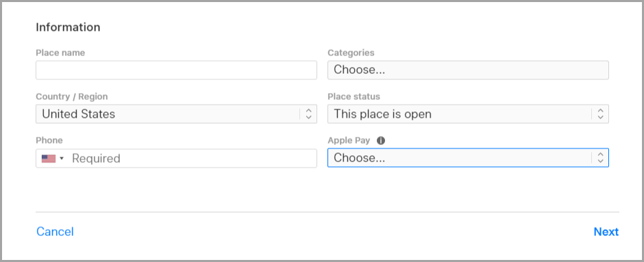Click the US flag icon in Phone field
The width and height of the screenshot is (644, 262).
click(x=49, y=158)
